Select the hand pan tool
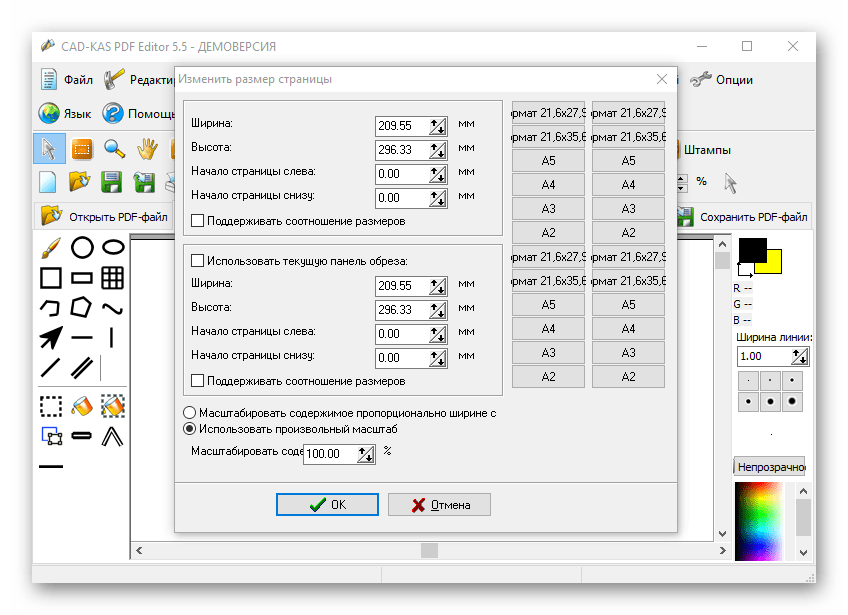Image resolution: width=848 pixels, height=615 pixels. (147, 149)
